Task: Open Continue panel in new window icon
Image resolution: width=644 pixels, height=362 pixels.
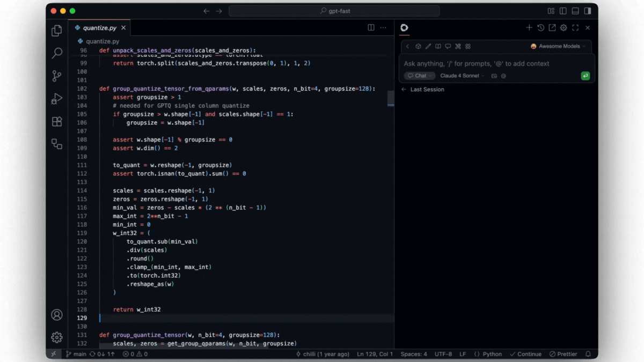Action: [x=552, y=27]
